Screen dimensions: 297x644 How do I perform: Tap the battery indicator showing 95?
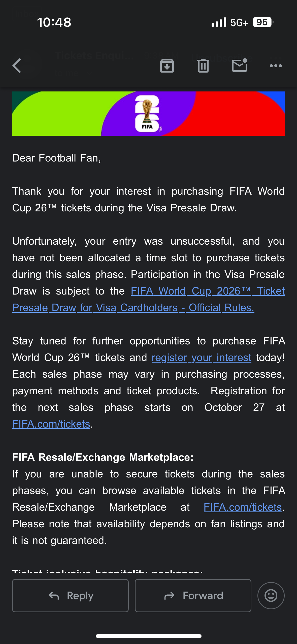click(263, 22)
